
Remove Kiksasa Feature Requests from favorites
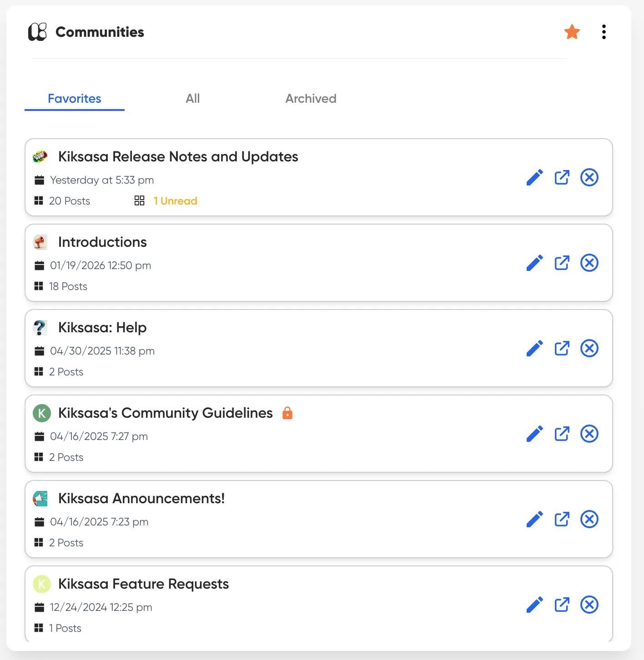click(x=589, y=605)
